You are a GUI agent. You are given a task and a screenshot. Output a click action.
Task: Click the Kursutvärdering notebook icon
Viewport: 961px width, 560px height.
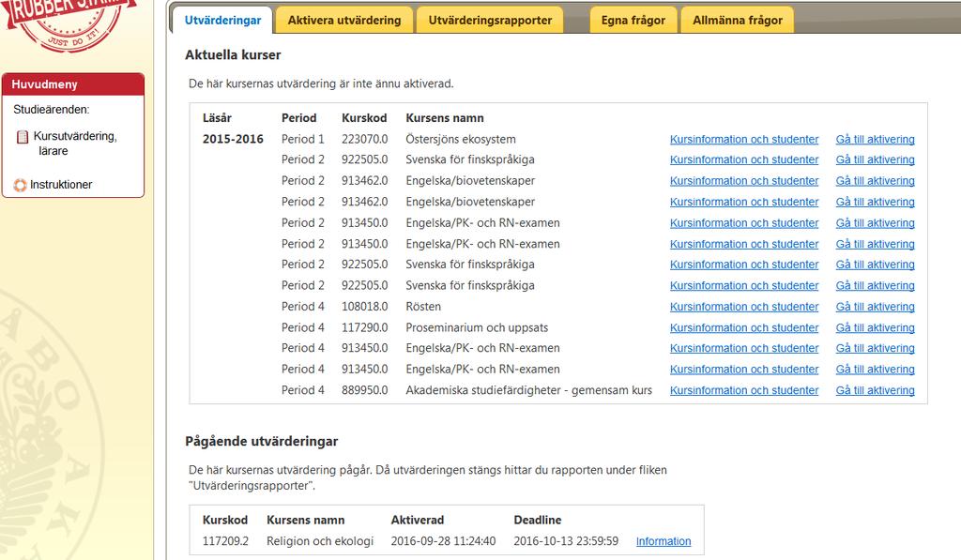(23, 137)
